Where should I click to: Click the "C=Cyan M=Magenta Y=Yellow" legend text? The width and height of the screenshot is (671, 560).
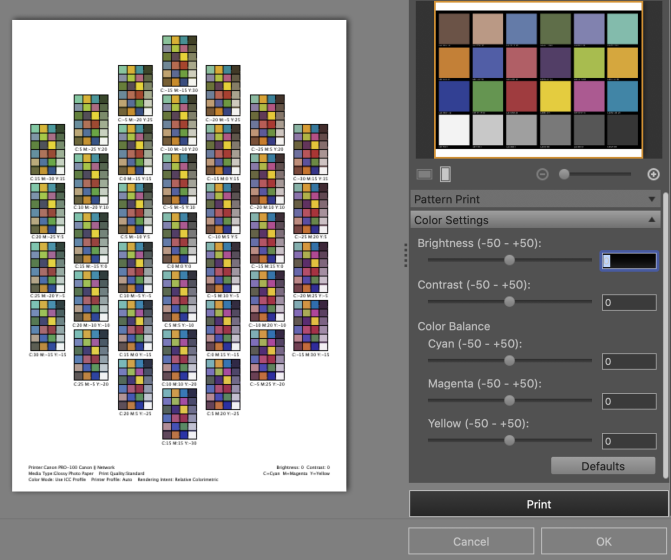click(x=297, y=473)
